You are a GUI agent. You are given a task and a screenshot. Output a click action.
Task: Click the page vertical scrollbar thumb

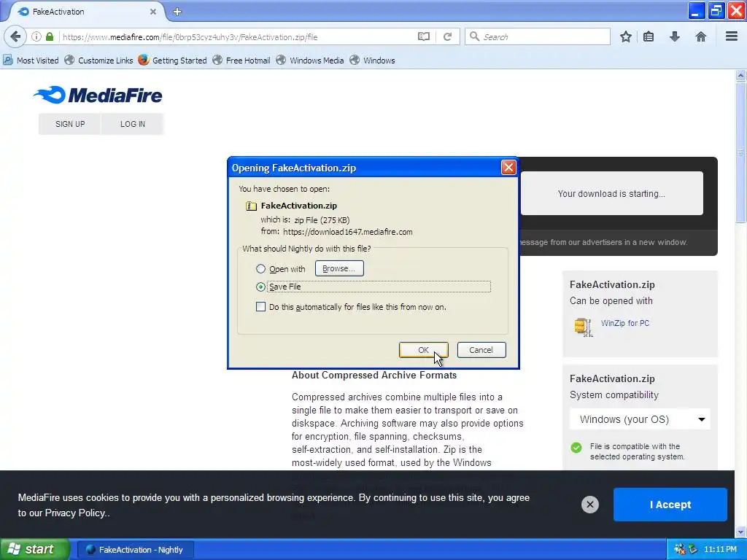click(x=740, y=152)
